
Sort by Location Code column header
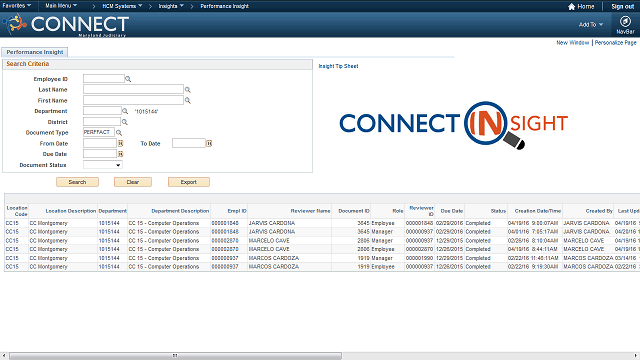17,211
